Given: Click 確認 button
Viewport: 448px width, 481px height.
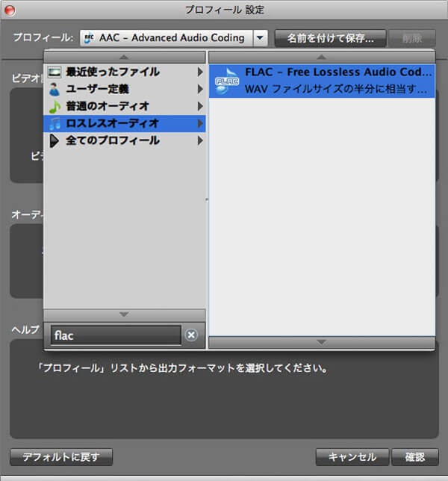Looking at the screenshot, I should [415, 457].
